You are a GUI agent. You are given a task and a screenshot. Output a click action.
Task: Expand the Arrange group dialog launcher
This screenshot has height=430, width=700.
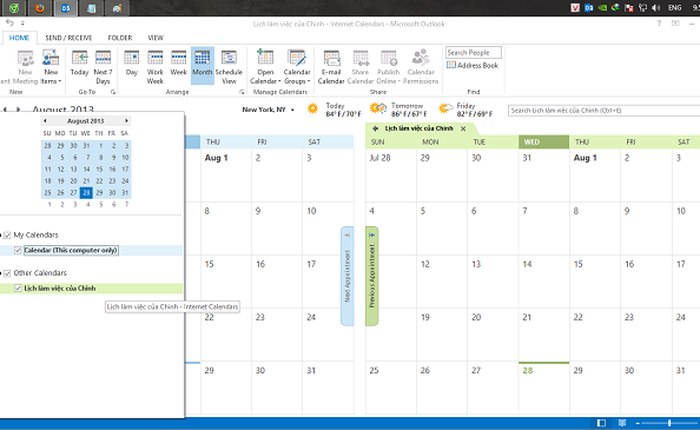coord(242,92)
